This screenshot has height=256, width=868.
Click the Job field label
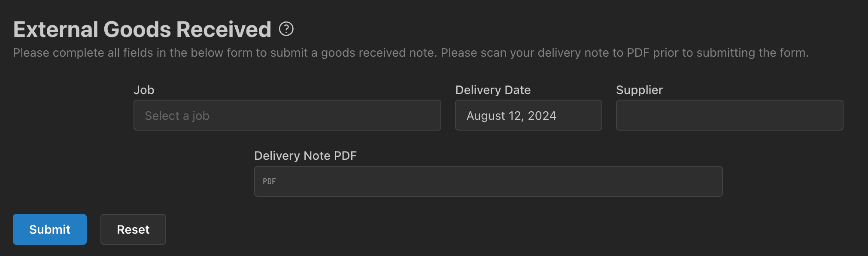pyautogui.click(x=144, y=90)
